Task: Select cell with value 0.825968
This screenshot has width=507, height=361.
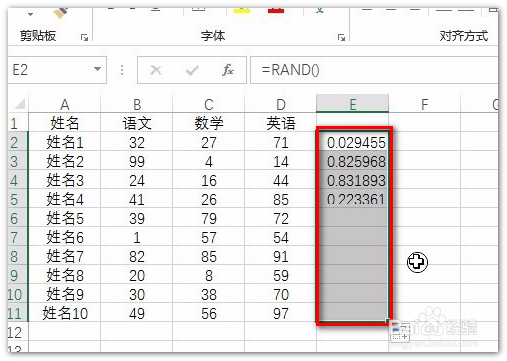Action: coord(353,161)
